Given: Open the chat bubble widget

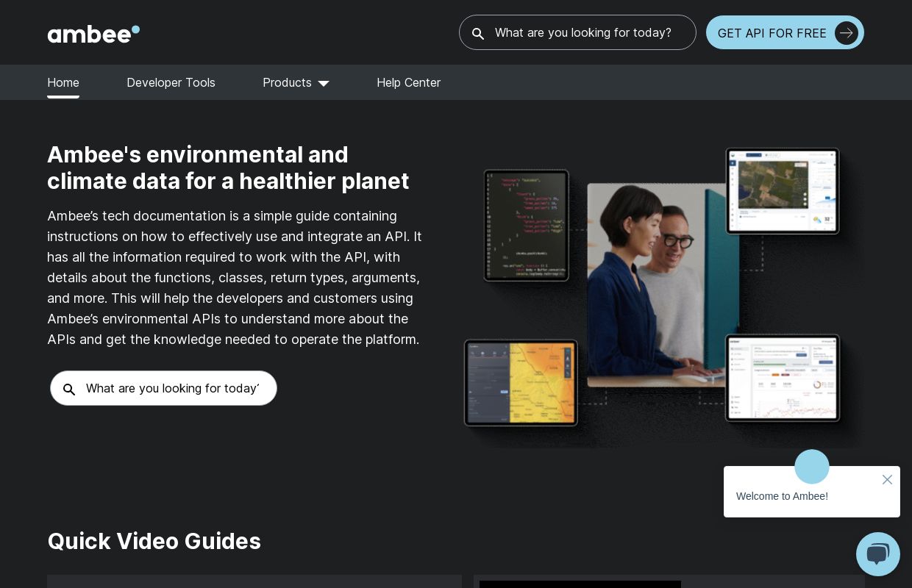Looking at the screenshot, I should [878, 554].
